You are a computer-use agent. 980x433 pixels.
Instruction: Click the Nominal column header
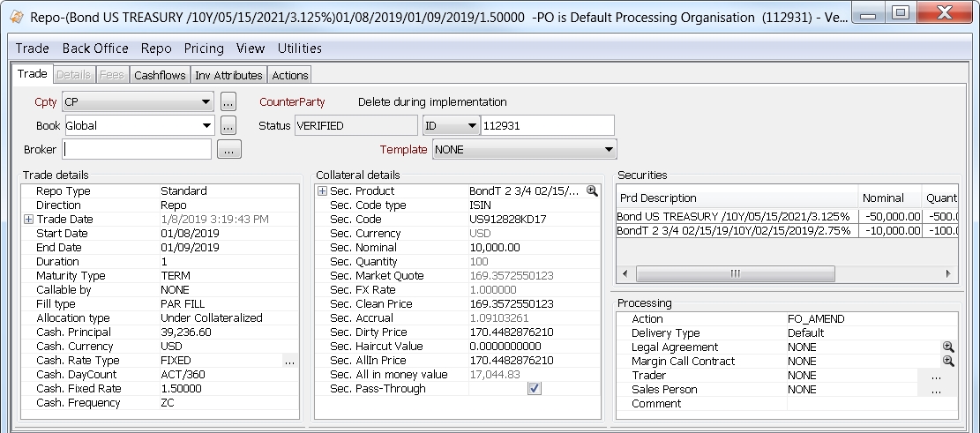[x=889, y=198]
